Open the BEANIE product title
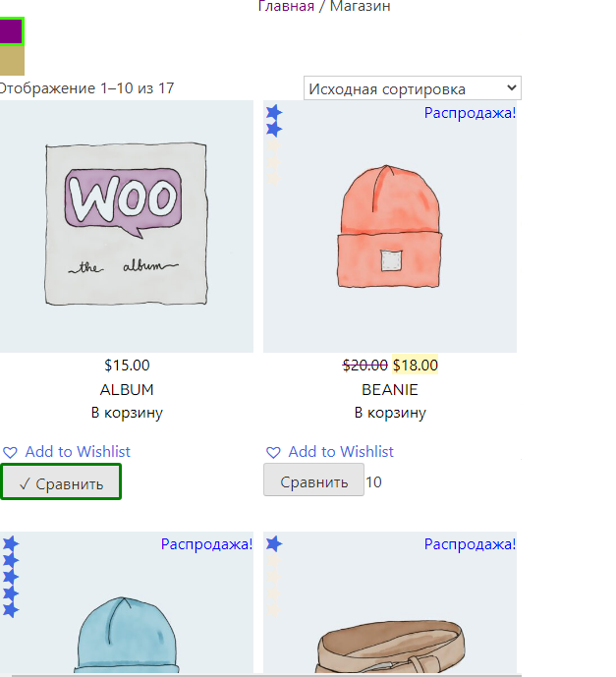The width and height of the screenshot is (616, 677). (x=390, y=389)
